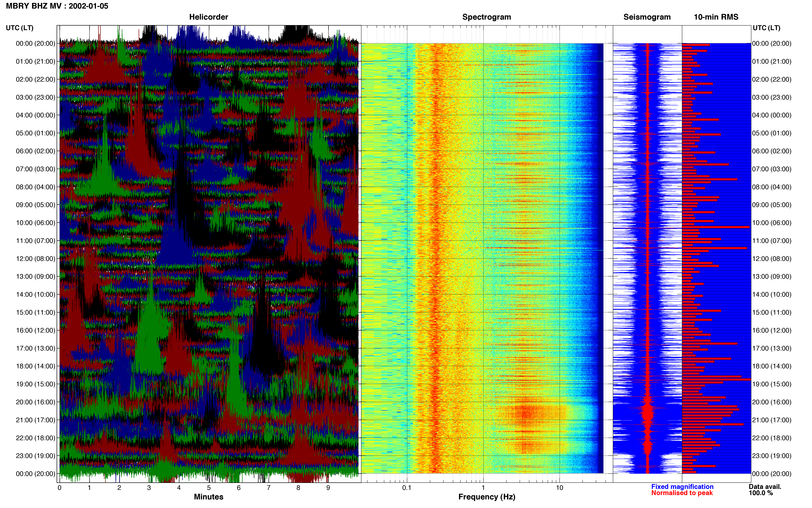Viewport: 812px width, 508px height.
Task: Click the 'Spectrogram' panel heading
Action: click(487, 17)
